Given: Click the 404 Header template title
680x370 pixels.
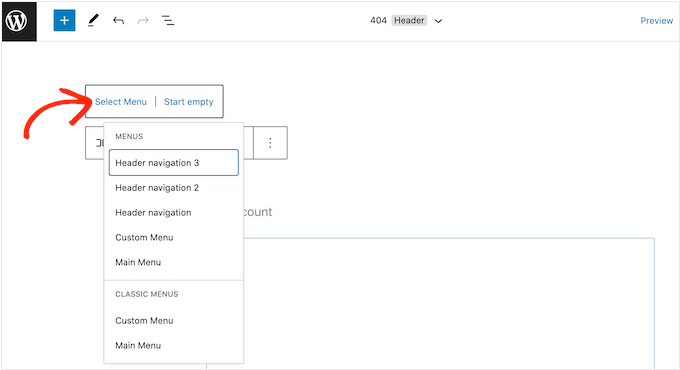Looking at the screenshot, I should coord(398,20).
